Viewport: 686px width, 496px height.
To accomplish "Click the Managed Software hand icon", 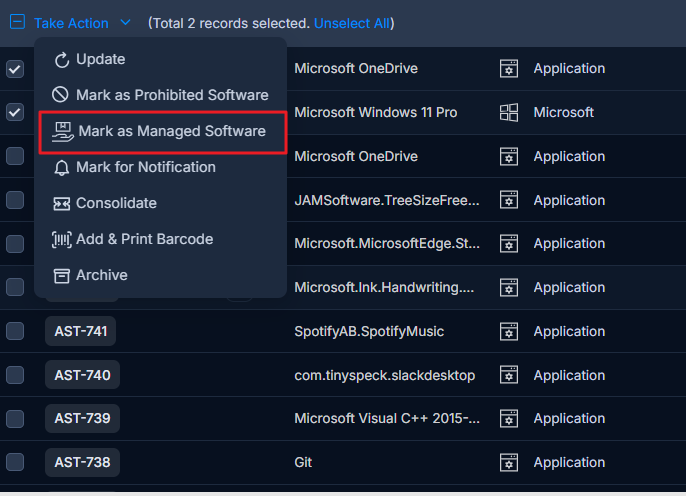I will (x=63, y=132).
